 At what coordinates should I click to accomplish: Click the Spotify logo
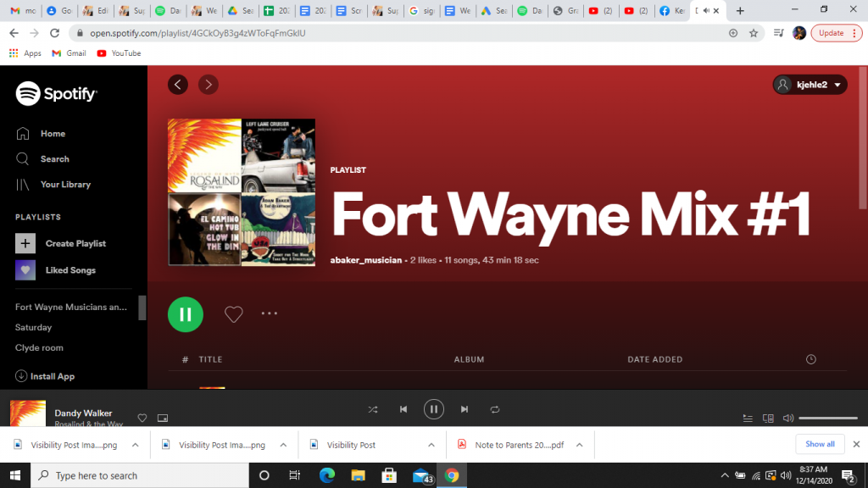coord(56,93)
